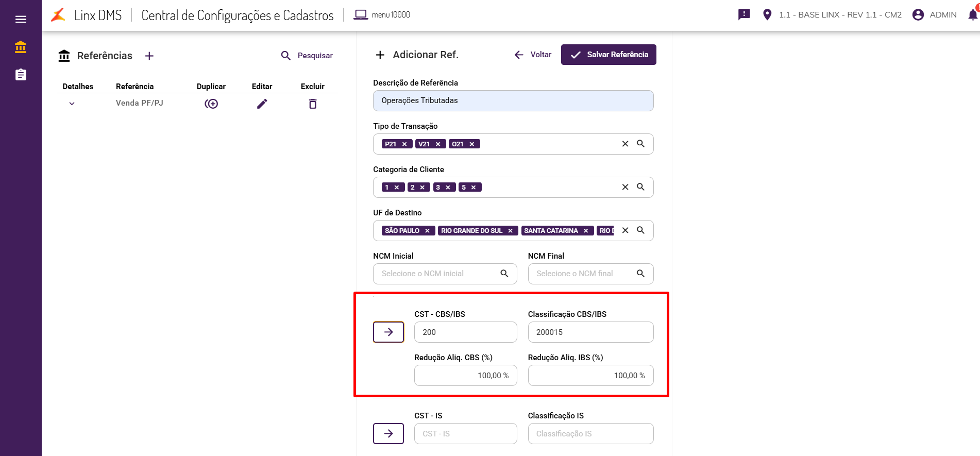Click Salvar Referência button

[609, 55]
